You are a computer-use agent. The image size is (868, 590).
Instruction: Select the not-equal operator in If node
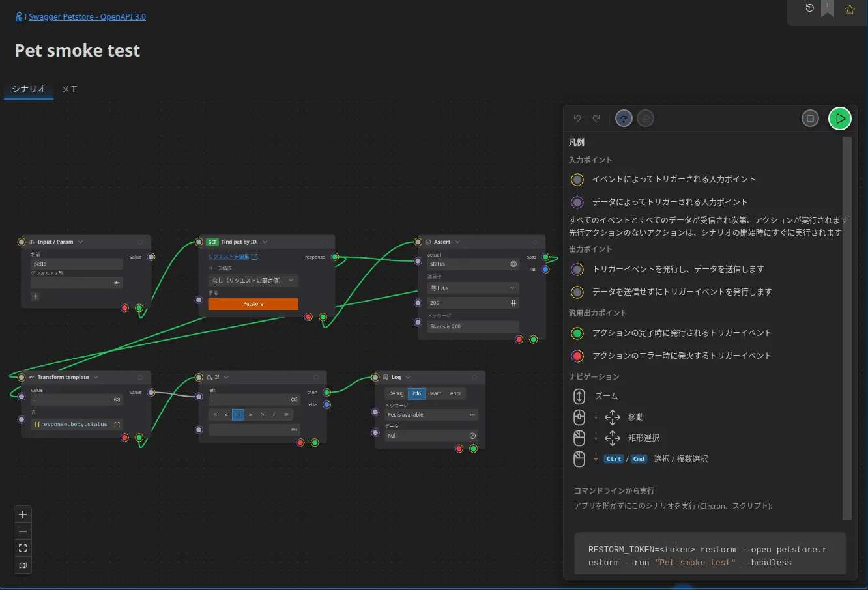tap(274, 415)
